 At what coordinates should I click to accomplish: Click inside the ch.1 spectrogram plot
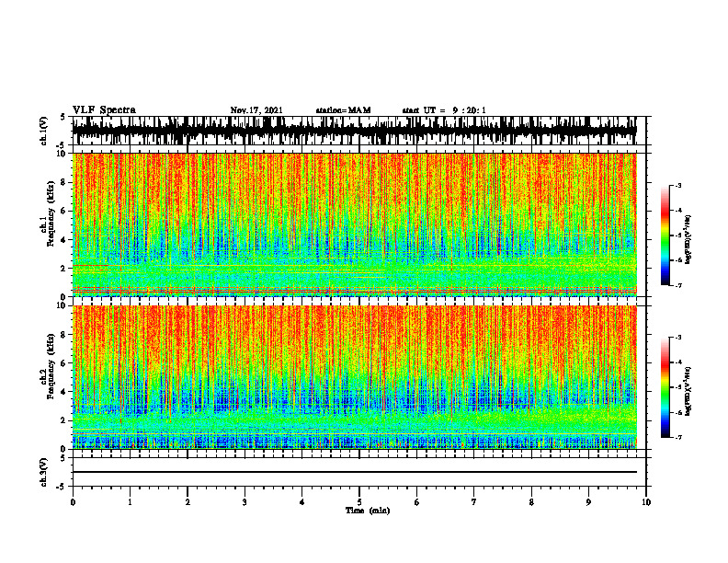[x=354, y=224]
